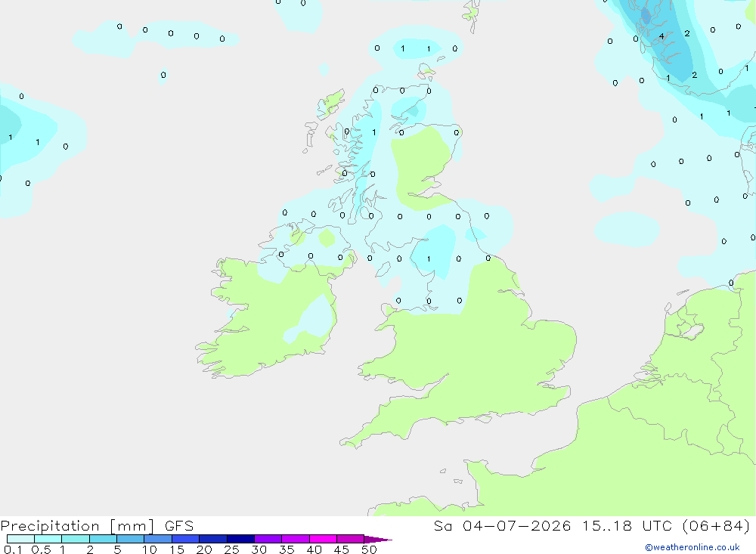The width and height of the screenshot is (756, 554).
Task: Click the '50' legend scale label
Action: [x=369, y=549]
